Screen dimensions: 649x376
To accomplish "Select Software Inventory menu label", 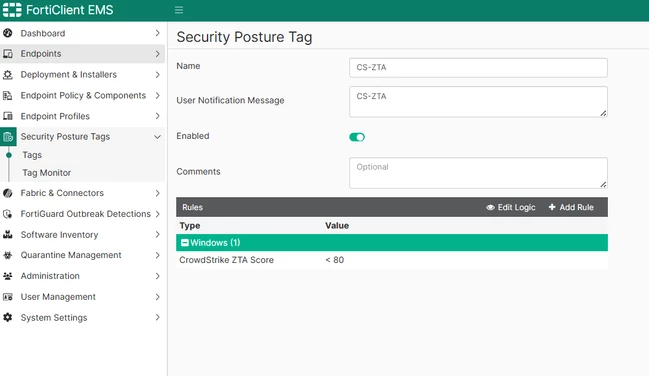I will (59, 235).
